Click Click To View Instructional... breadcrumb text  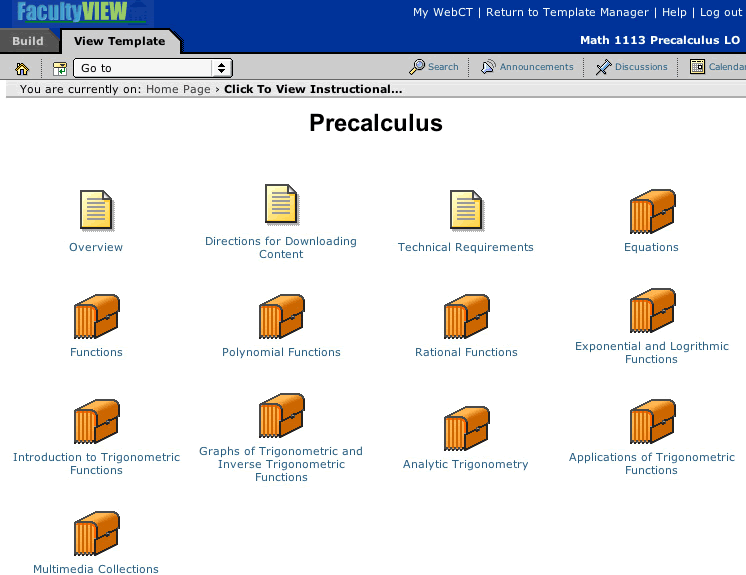pyautogui.click(x=313, y=89)
